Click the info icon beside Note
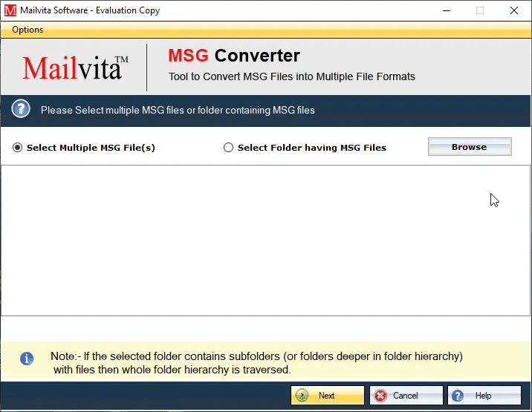Screen dimensions: 532x412 (x=27, y=359)
